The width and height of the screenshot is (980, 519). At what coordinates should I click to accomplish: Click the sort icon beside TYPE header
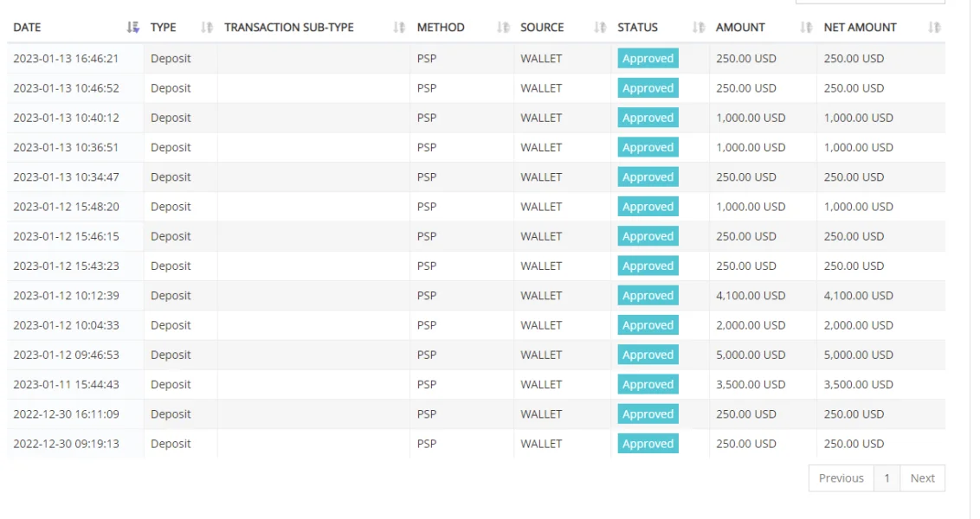pos(206,28)
